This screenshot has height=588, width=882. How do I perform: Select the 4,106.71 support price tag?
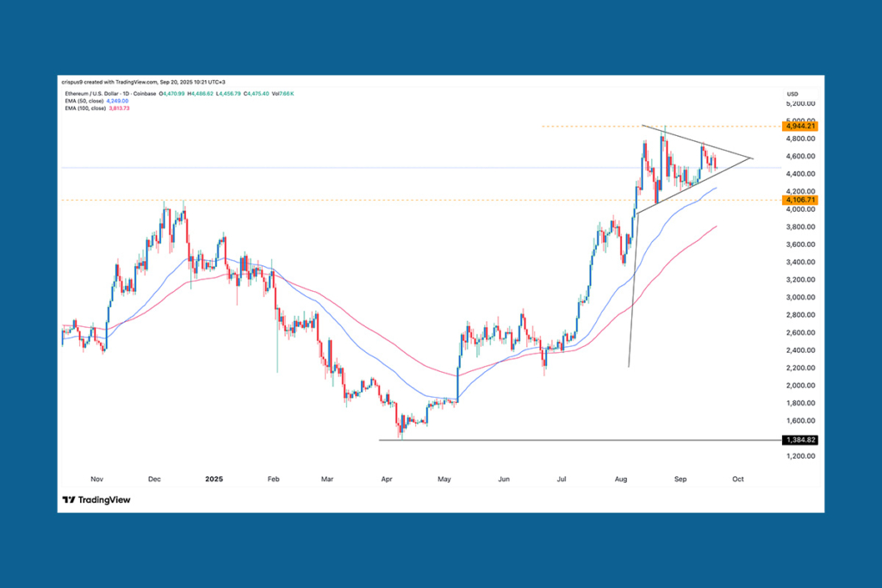(x=799, y=201)
